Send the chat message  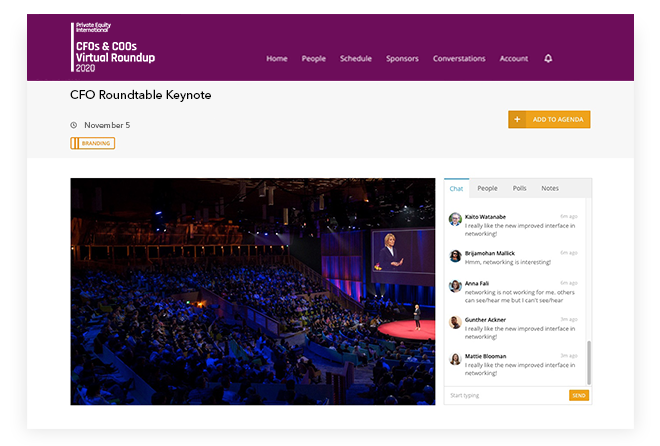(x=579, y=396)
